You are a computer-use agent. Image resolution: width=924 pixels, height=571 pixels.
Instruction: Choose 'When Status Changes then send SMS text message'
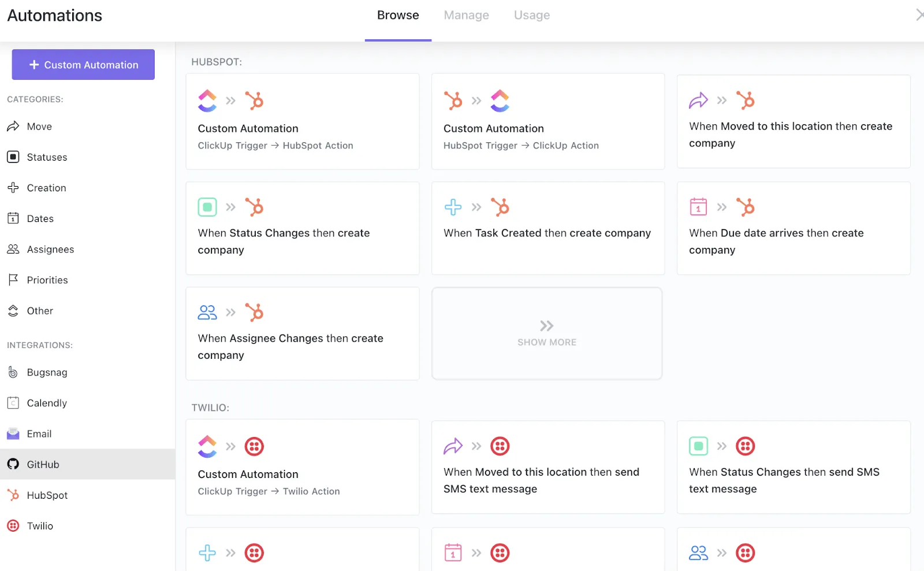(793, 467)
